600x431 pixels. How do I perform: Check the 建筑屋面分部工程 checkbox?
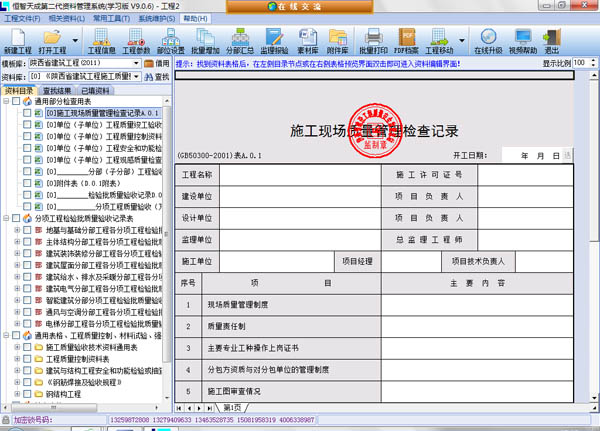tap(27, 265)
